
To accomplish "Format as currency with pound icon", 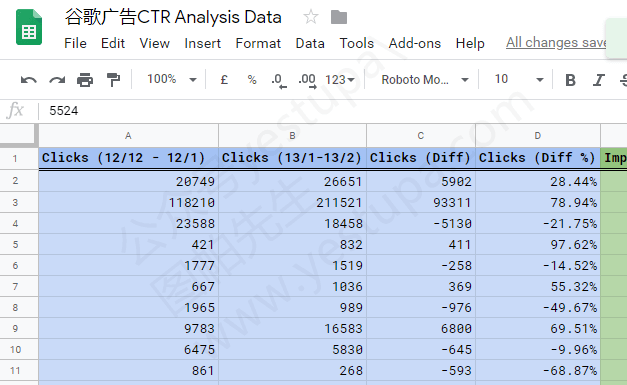I will [224, 80].
